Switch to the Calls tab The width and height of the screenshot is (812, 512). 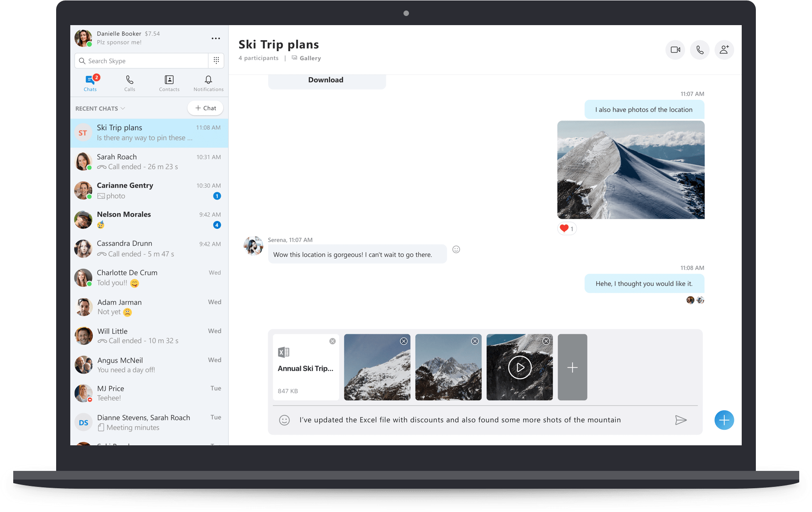click(130, 83)
